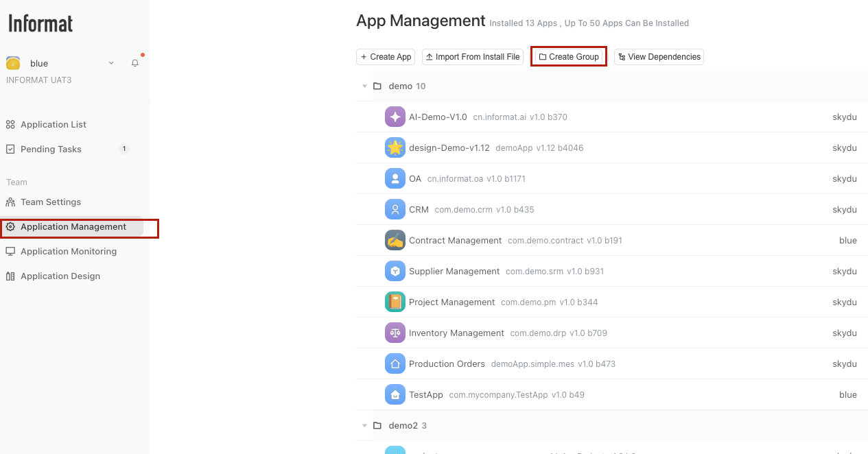Open the blue team switcher dropdown
Viewport: 868px width, 454px height.
111,63
